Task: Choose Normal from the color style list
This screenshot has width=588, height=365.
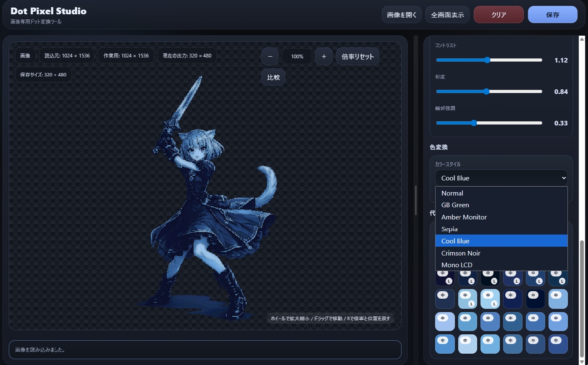Action: click(452, 193)
